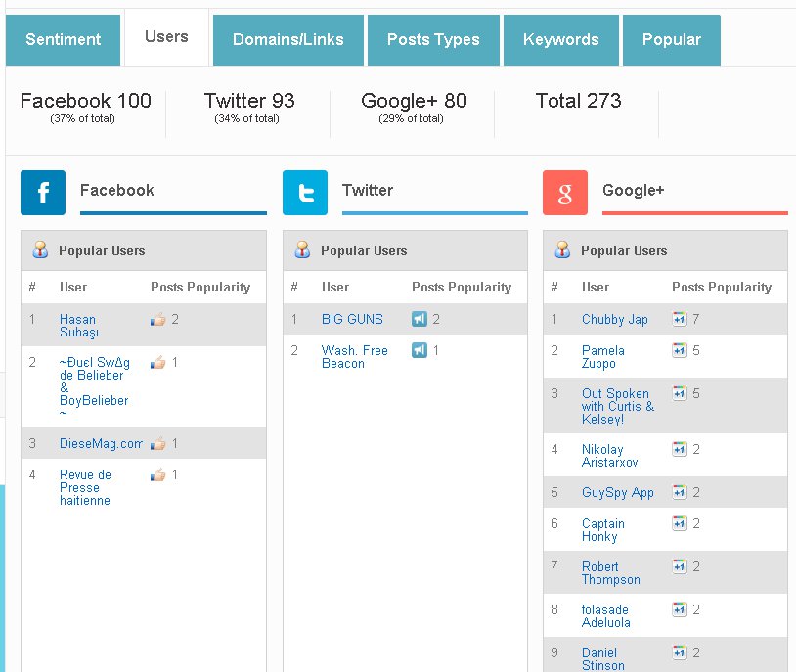Click the "(29% of total)" text
Image resolution: width=796 pixels, height=672 pixels.
point(411,119)
